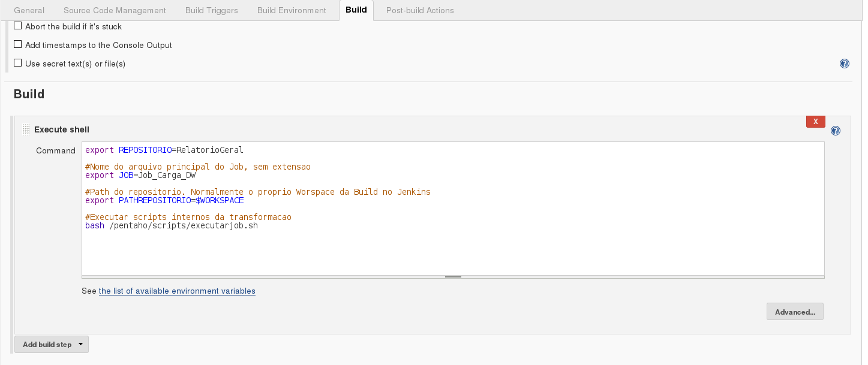Place cursor on the export JOB=Job_Carga_DW line
Screen dimensions: 868x365
pos(140,176)
